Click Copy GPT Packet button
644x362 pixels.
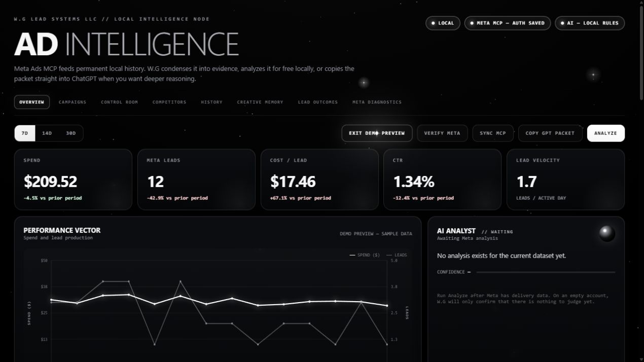coord(550,133)
